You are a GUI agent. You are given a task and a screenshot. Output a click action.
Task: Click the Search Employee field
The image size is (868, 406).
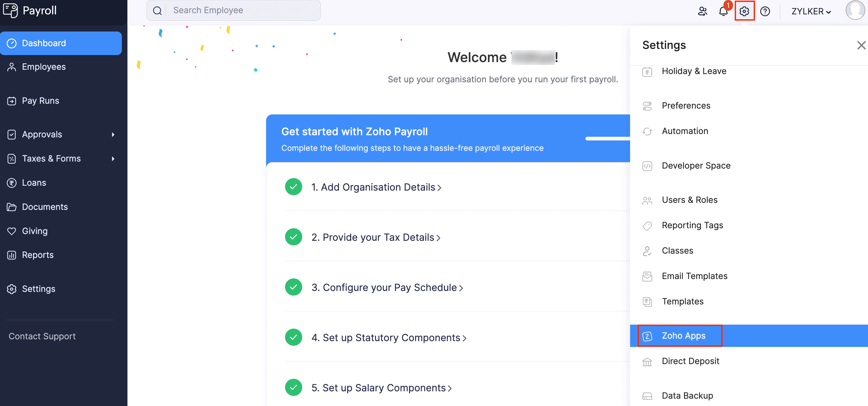pyautogui.click(x=242, y=10)
